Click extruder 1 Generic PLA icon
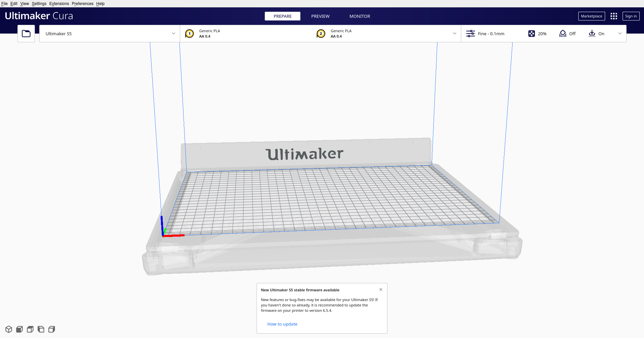The image size is (644, 338). coord(190,34)
